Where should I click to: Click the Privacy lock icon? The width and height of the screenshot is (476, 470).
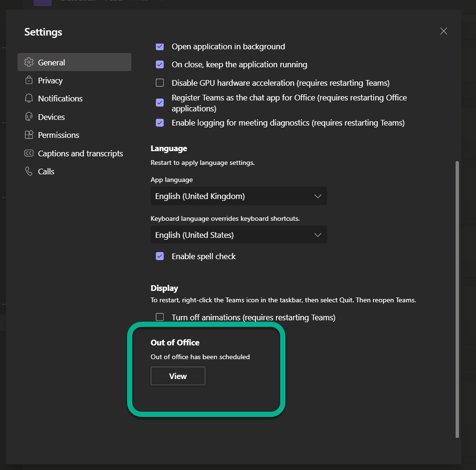(x=29, y=80)
